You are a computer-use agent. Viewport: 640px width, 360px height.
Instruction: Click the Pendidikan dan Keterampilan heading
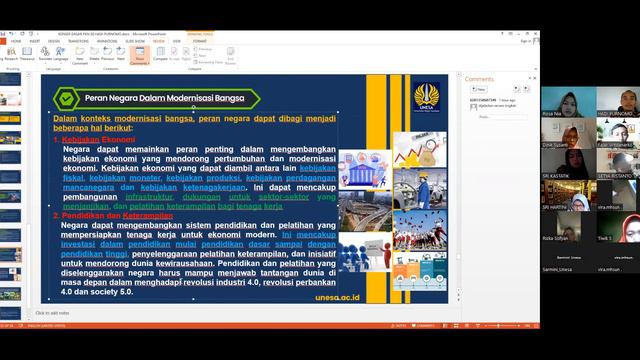pyautogui.click(x=117, y=216)
